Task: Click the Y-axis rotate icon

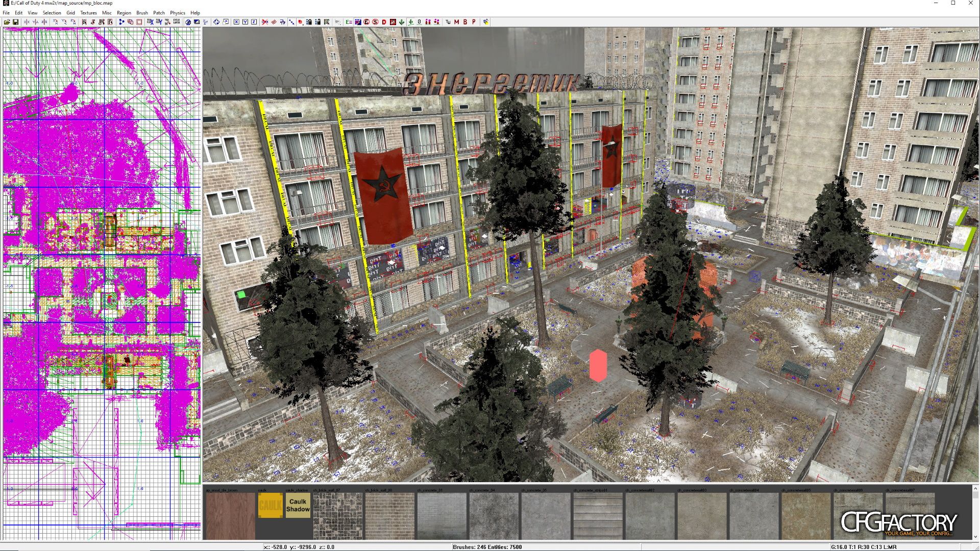Action: 64,22
